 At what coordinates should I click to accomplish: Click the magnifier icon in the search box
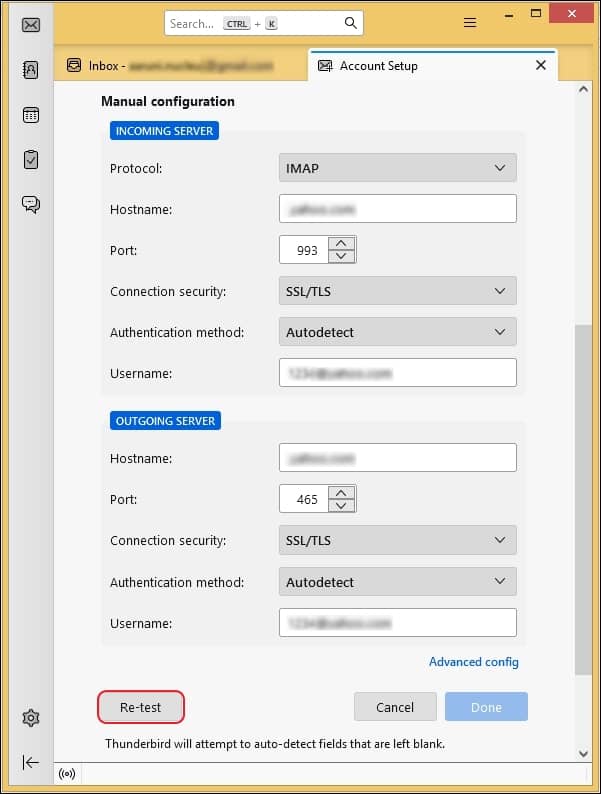(350, 23)
